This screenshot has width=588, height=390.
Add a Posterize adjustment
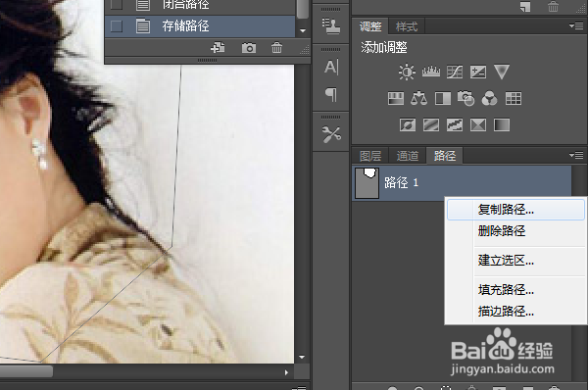point(431,124)
